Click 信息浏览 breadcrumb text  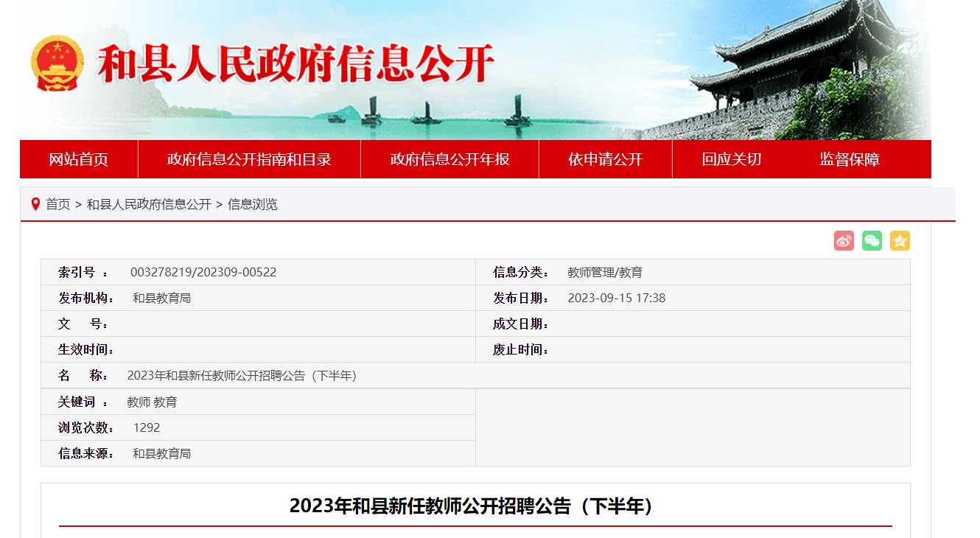coord(253,204)
